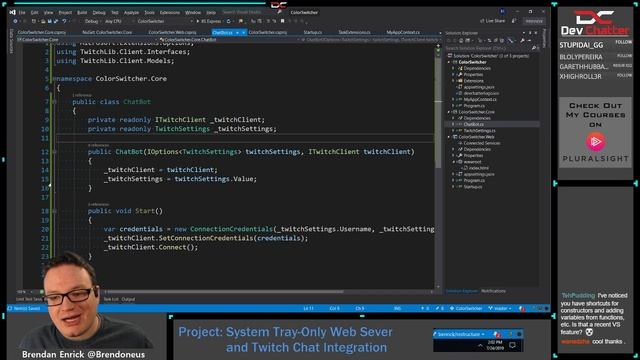
Task: Open the master branch dropdown in status bar
Action: coord(500,308)
